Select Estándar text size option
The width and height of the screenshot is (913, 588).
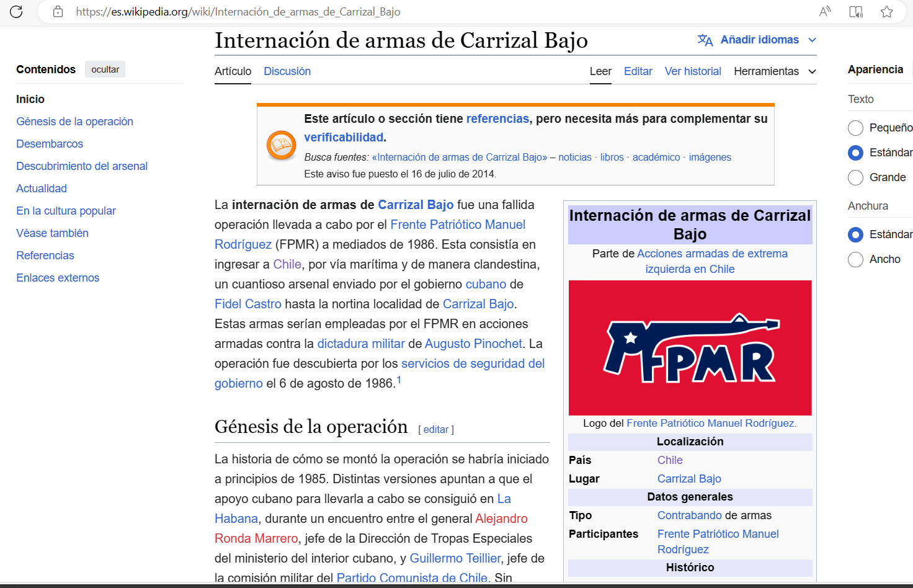[x=855, y=153]
